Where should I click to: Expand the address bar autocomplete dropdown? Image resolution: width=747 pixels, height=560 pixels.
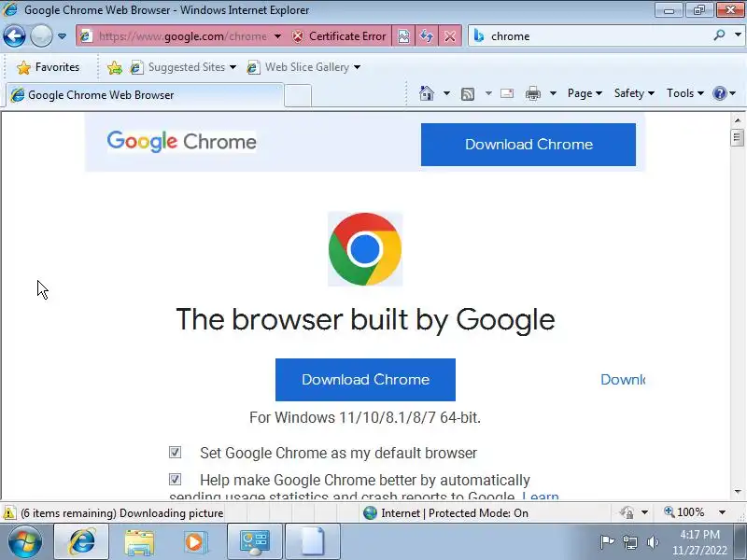click(277, 36)
